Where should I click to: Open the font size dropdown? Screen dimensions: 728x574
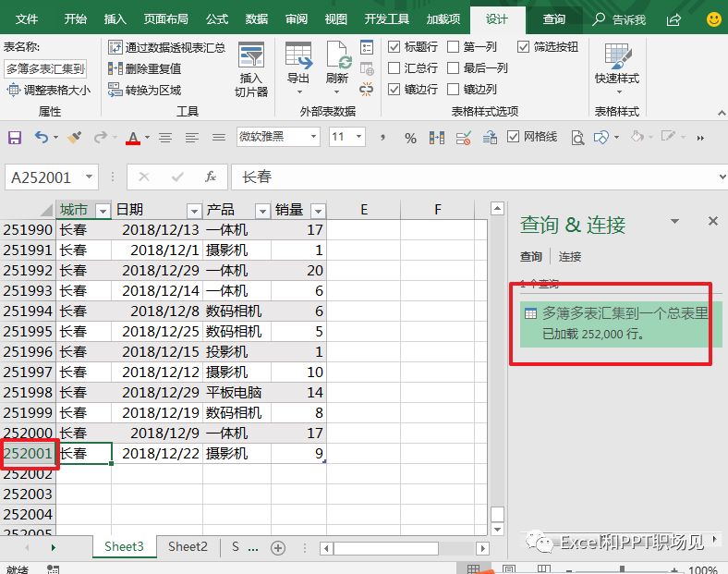(x=358, y=137)
